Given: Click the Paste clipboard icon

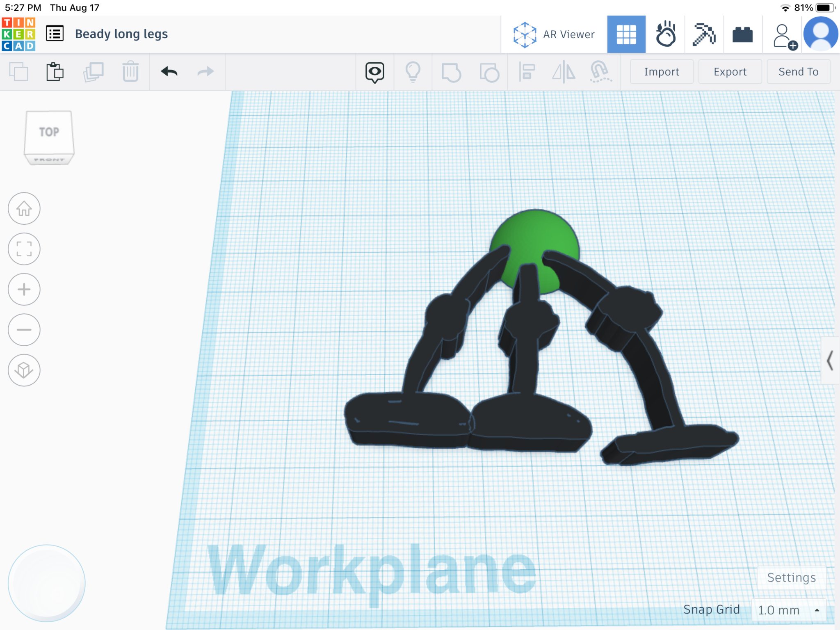Looking at the screenshot, I should point(55,72).
